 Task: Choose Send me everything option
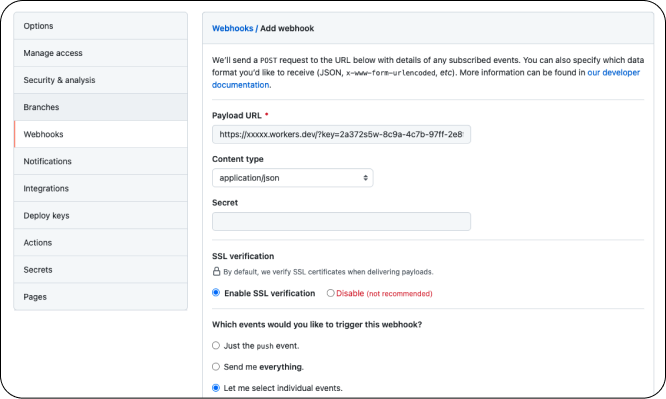[216, 366]
